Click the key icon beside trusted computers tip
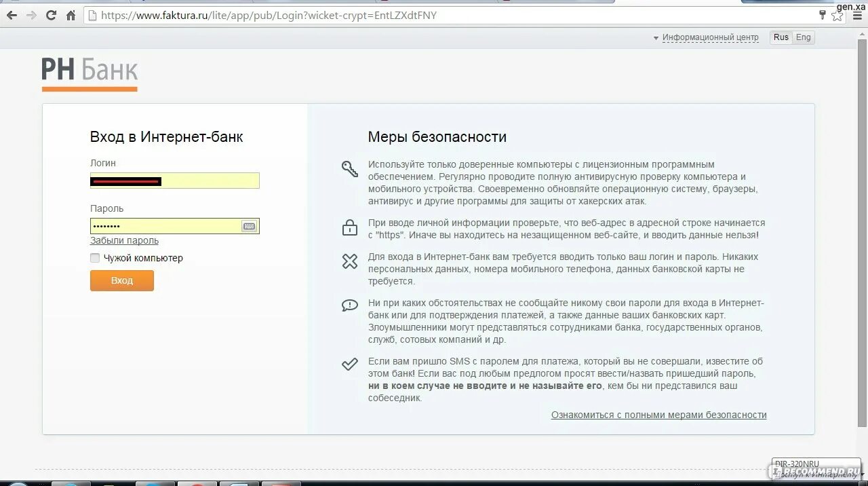Viewport: 868px width, 486px height. [x=350, y=169]
